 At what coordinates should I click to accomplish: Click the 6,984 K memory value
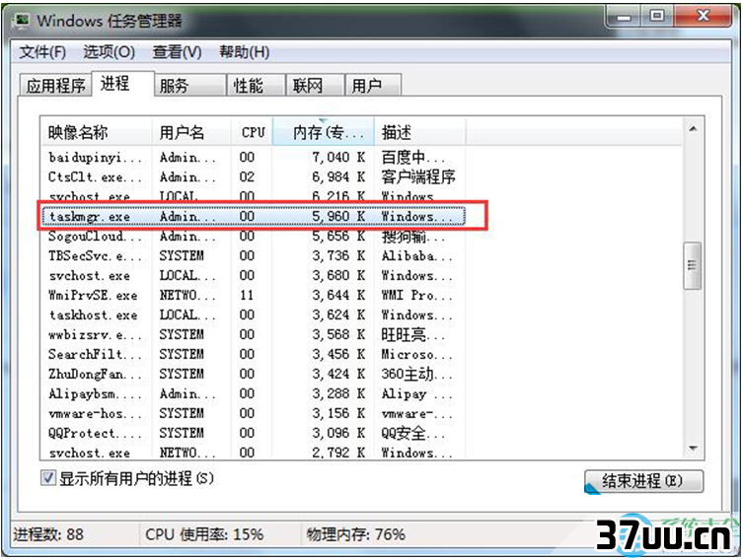point(338,177)
